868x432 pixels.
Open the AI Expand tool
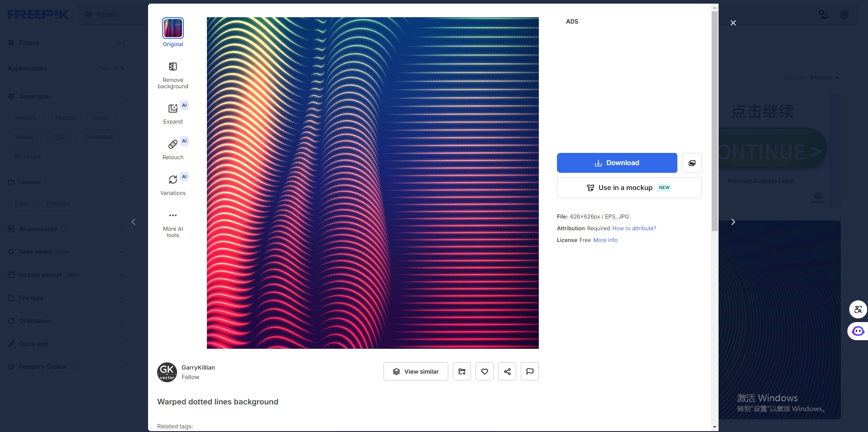pos(173,113)
